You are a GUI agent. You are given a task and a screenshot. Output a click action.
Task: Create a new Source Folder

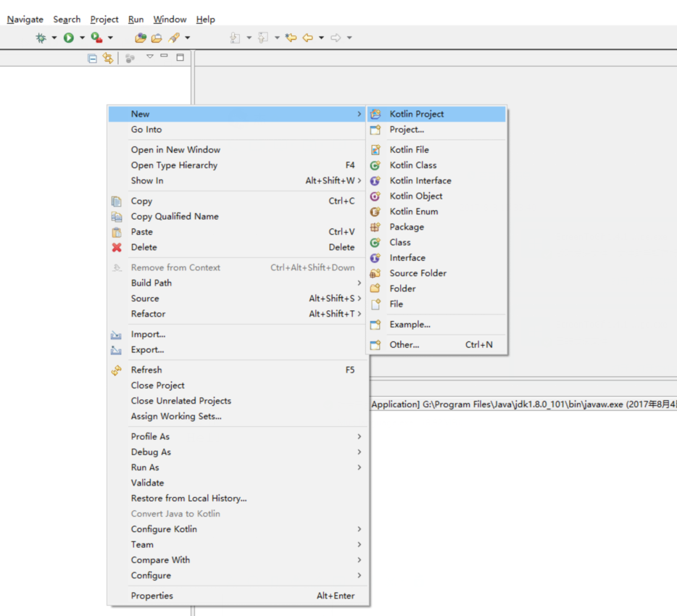[x=436, y=273]
